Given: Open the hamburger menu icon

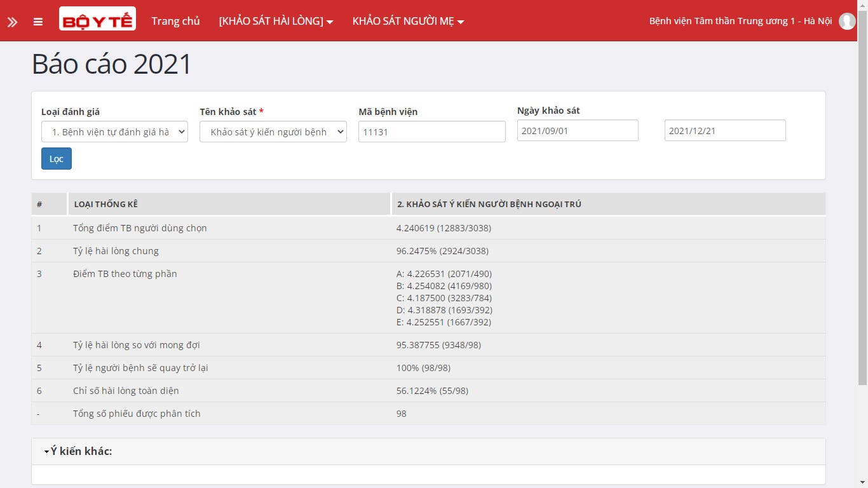Looking at the screenshot, I should [38, 22].
